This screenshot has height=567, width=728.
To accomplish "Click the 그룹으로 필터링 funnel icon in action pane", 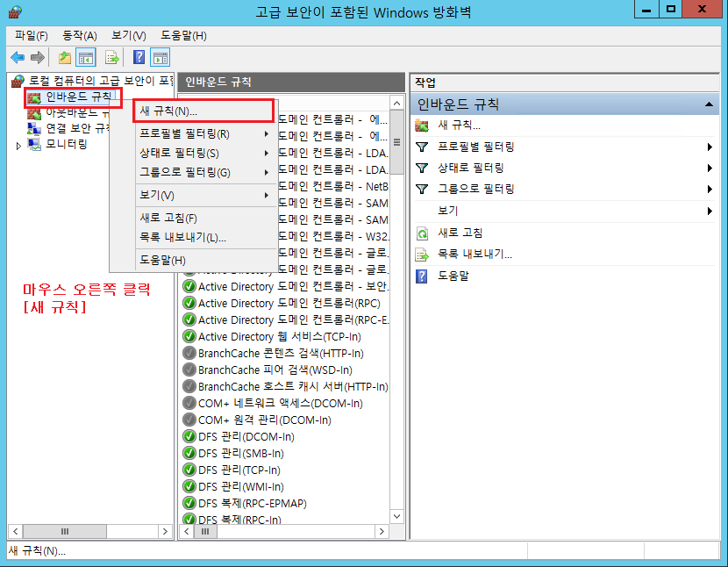I will 422,190.
